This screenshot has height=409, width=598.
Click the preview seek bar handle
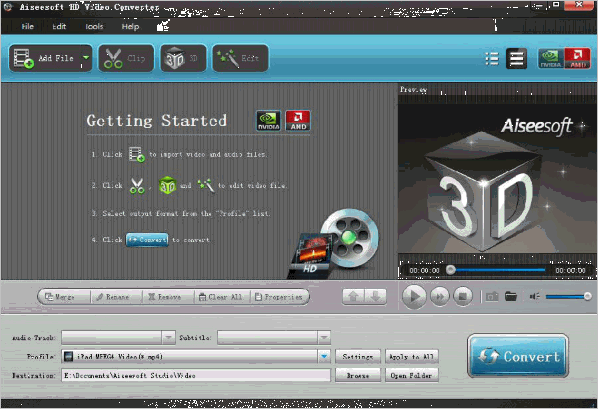tap(451, 270)
